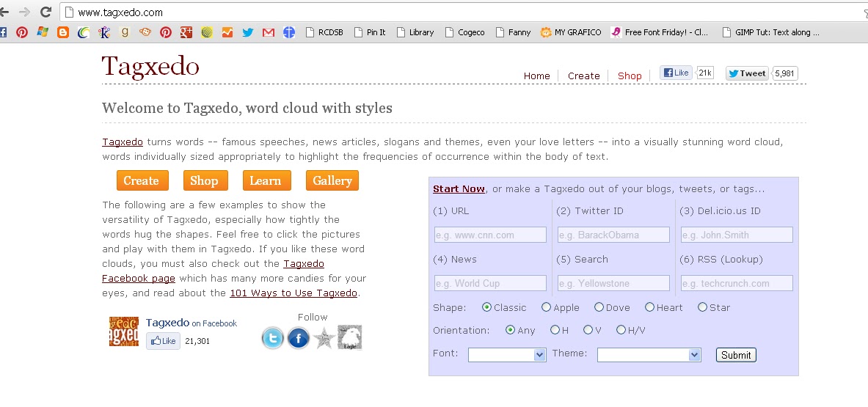Click the RSS (Lookup) input field
Image resolution: width=868 pixels, height=407 pixels.
(x=737, y=283)
